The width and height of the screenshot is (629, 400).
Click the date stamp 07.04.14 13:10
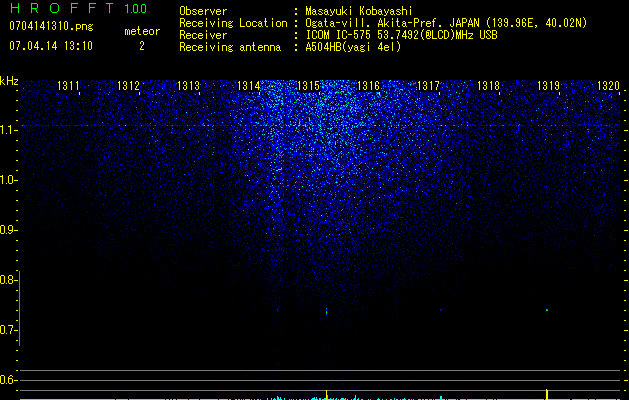(51, 46)
